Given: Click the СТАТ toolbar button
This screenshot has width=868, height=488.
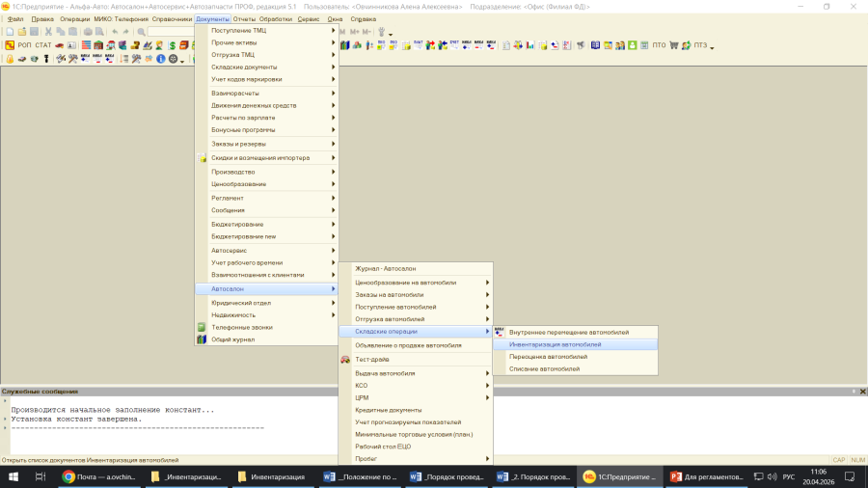Looking at the screenshot, I should tap(42, 45).
